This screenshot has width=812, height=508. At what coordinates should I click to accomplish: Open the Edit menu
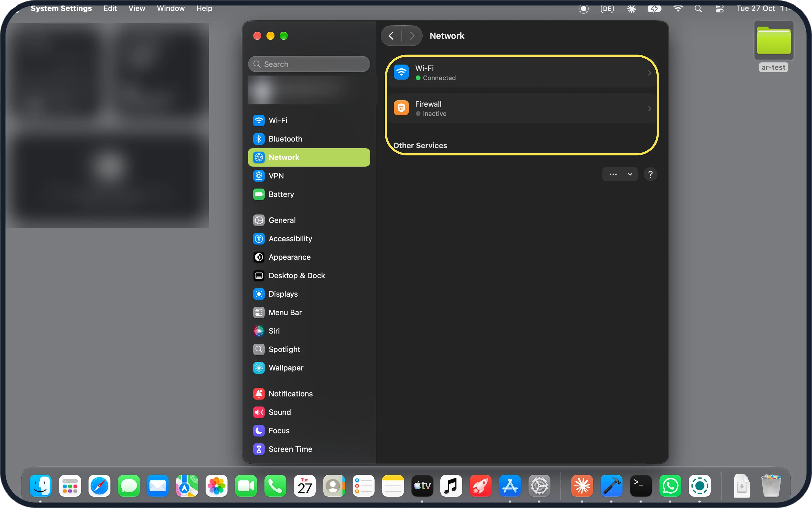click(110, 8)
